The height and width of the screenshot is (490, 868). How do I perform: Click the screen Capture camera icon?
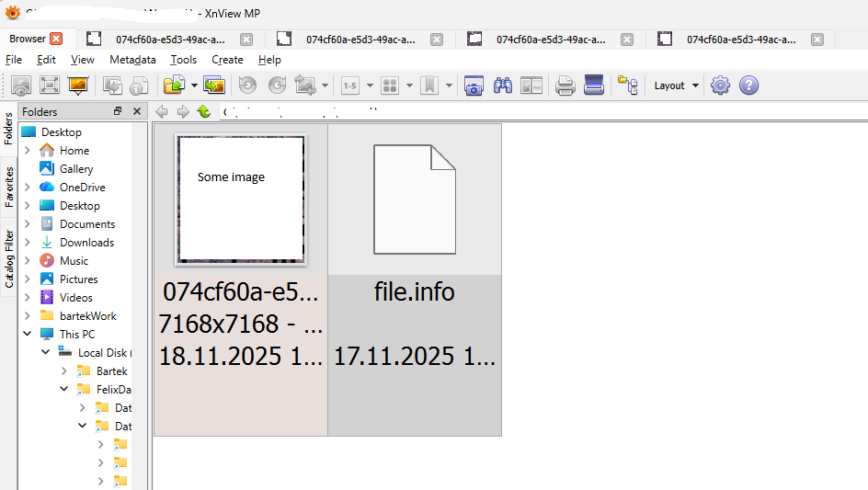click(474, 85)
